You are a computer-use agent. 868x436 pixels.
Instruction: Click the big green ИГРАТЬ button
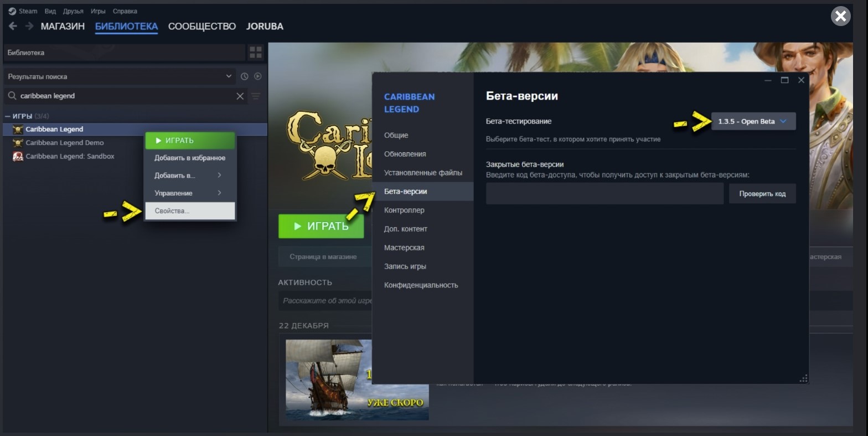coord(321,226)
